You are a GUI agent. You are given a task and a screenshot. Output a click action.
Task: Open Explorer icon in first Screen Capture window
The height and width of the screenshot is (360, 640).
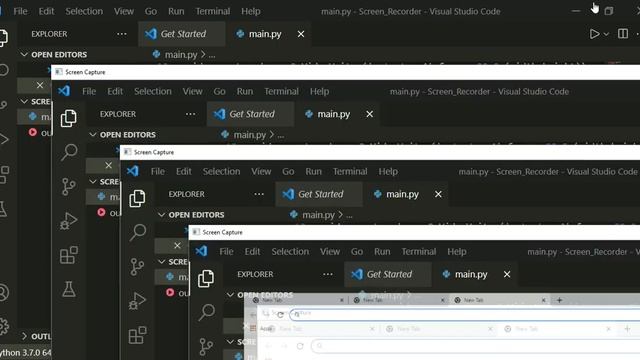(69, 118)
